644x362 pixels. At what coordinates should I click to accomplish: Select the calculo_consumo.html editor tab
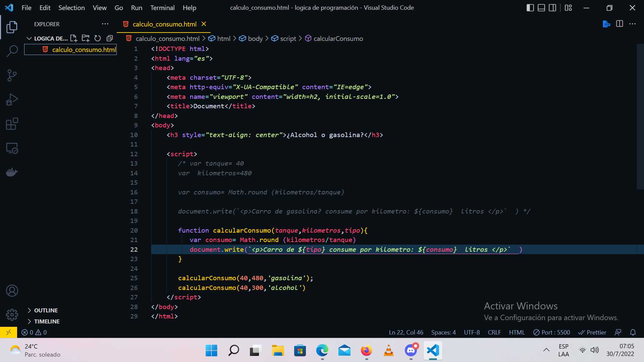164,24
